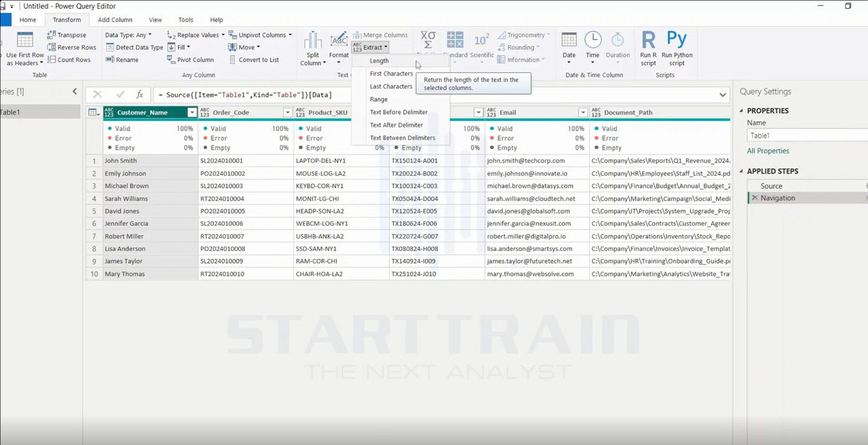Click Count Rows in the Table group
Screen dimensions: 868x445
[69, 60]
